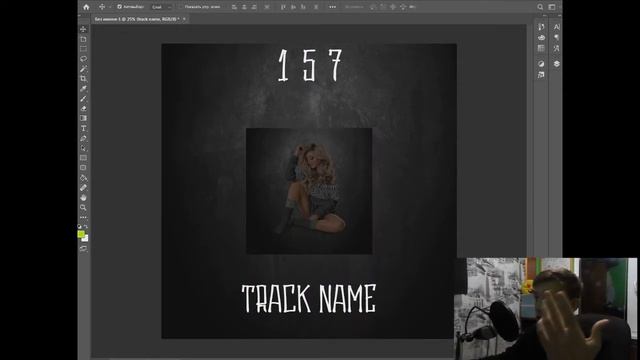Screen dimensions: 640x360
Task: Open the Character panel icon
Action: 557,27
